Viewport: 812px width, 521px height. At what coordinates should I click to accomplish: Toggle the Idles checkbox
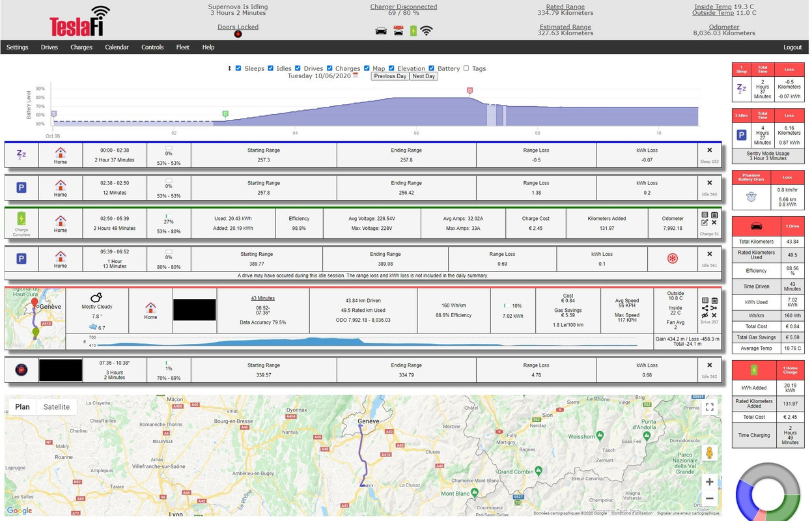pos(270,68)
